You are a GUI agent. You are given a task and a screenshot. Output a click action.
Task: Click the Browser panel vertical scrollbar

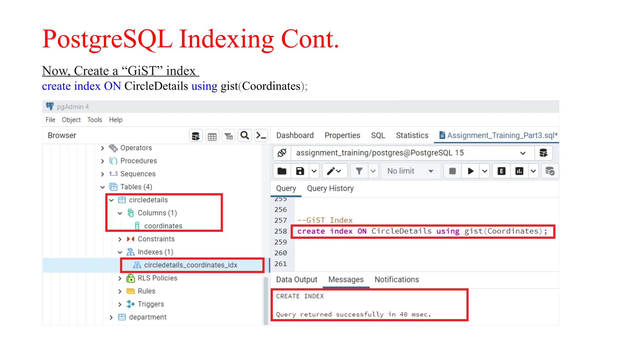pyautogui.click(x=265, y=300)
